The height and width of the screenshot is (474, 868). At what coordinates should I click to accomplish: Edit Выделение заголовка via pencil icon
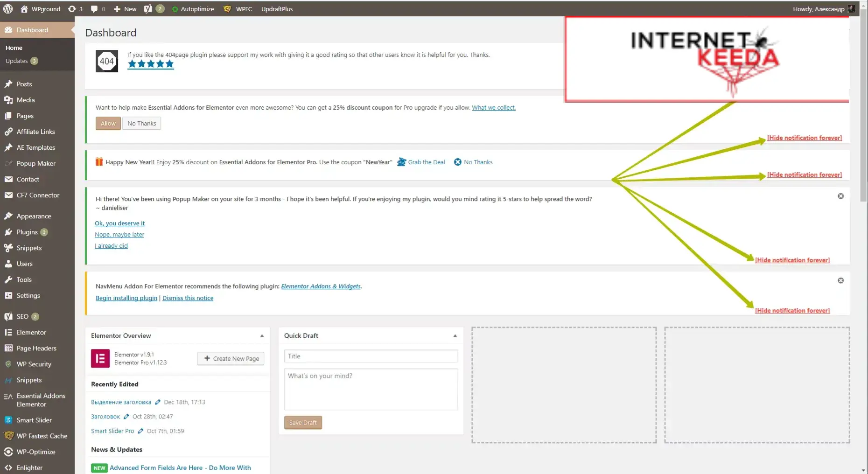(158, 402)
